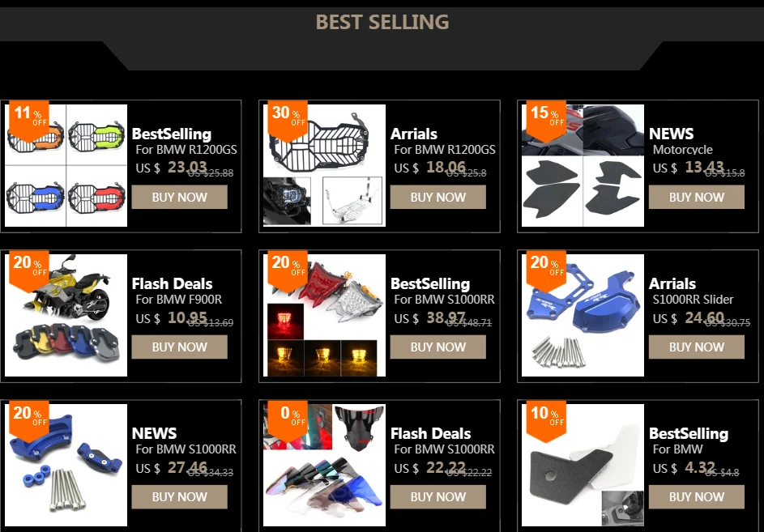The height and width of the screenshot is (532, 764).
Task: Click the 11% off discount badge
Action: [x=28, y=120]
